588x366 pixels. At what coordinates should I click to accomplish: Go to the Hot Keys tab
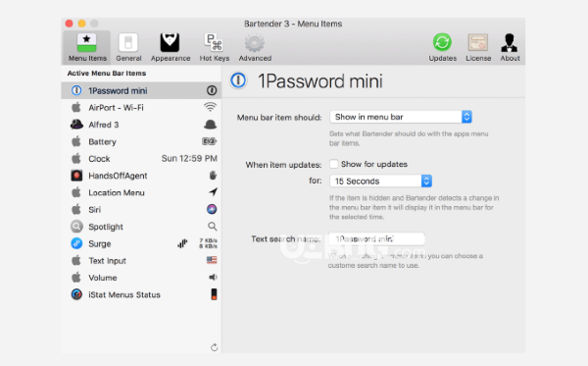click(x=214, y=48)
